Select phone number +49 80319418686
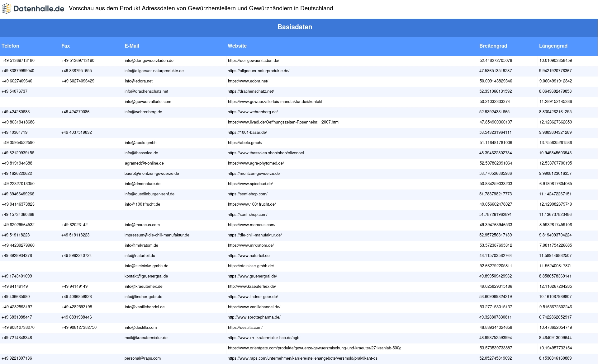Image resolution: width=598 pixels, height=364 pixels. point(18,122)
